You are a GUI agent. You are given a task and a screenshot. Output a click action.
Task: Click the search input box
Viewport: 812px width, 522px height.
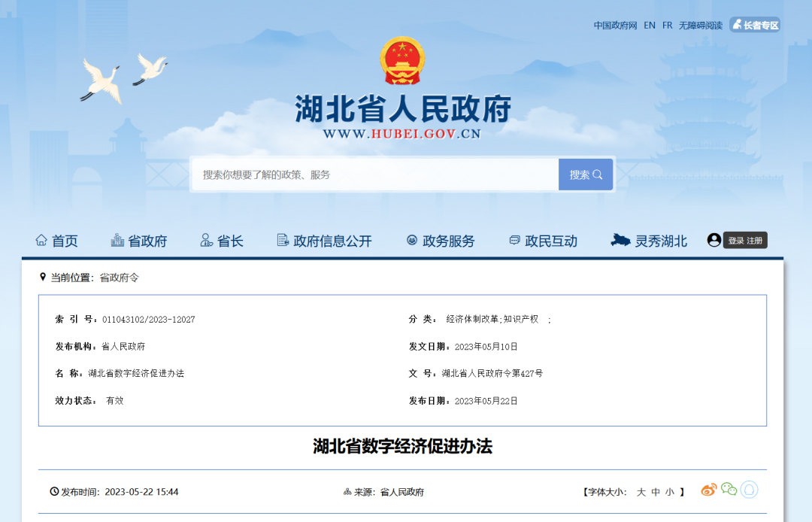pyautogui.click(x=376, y=174)
